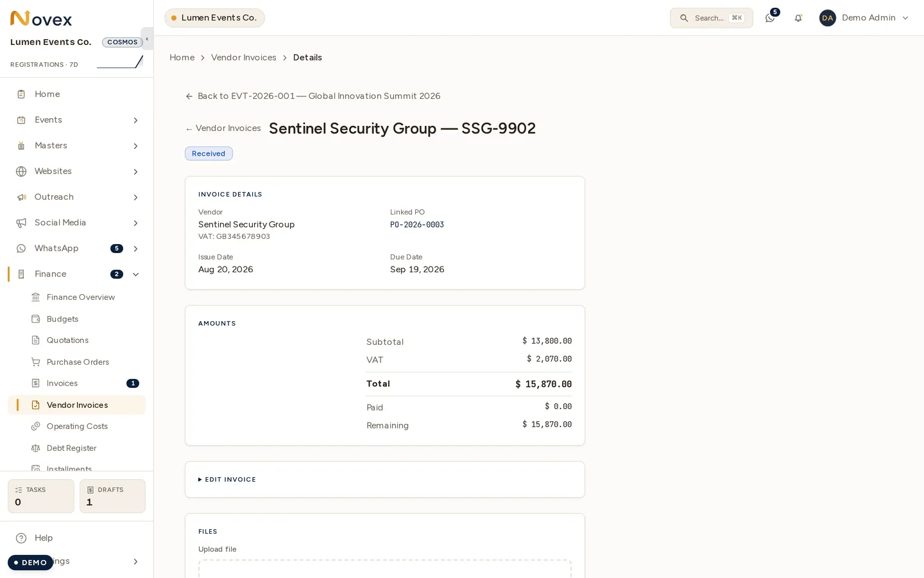Expand the Edit Invoice section
The image size is (924, 578).
(x=227, y=480)
